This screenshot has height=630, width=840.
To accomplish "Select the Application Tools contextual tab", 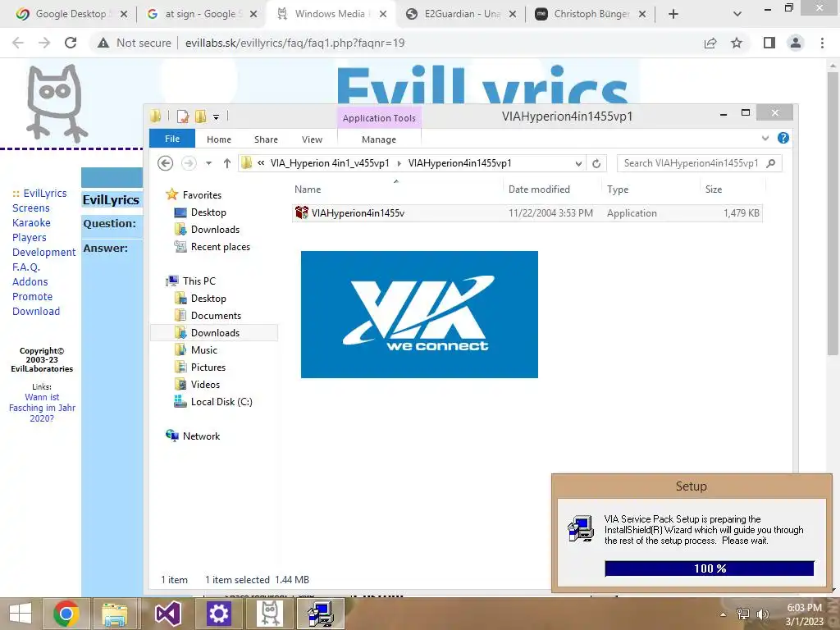I will [379, 118].
